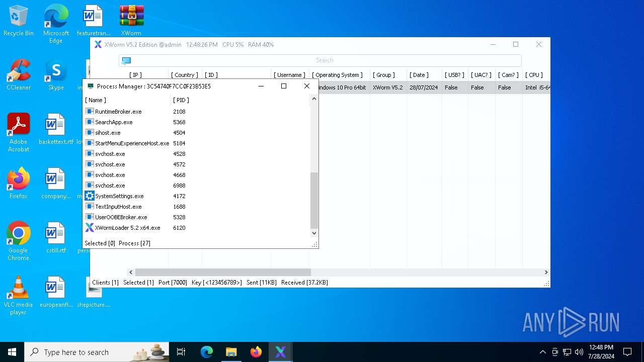The image size is (644, 362).
Task: Open the Windows Start menu
Action: coord(12,352)
